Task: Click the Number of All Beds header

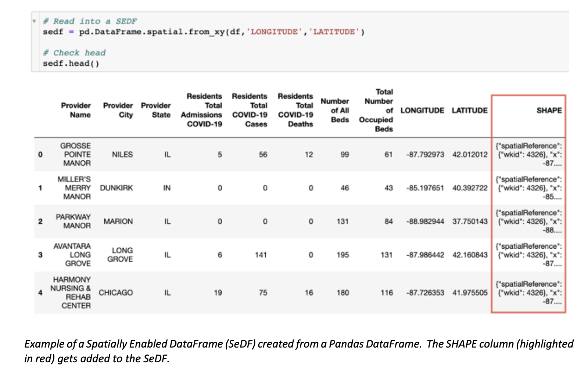Action: pos(335,110)
